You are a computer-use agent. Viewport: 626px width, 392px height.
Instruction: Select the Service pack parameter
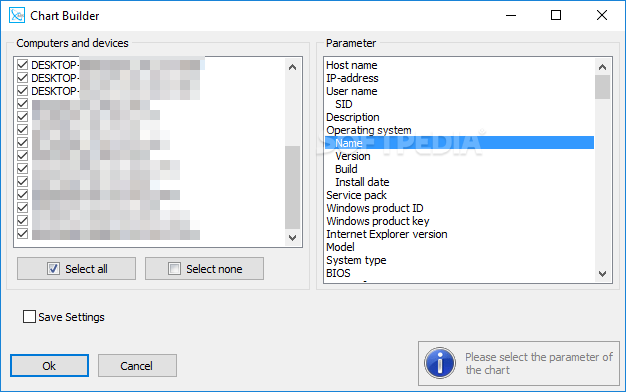[459, 195]
